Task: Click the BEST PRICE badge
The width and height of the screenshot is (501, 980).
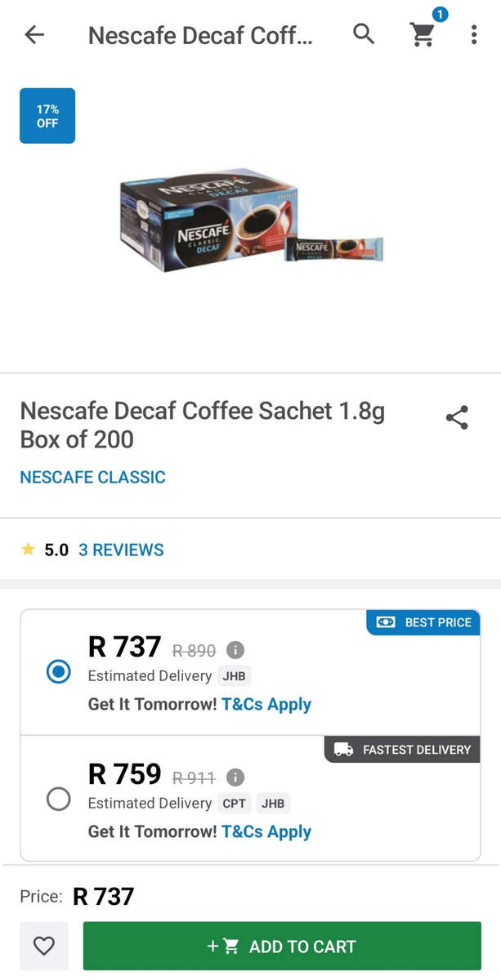Action: tap(423, 622)
